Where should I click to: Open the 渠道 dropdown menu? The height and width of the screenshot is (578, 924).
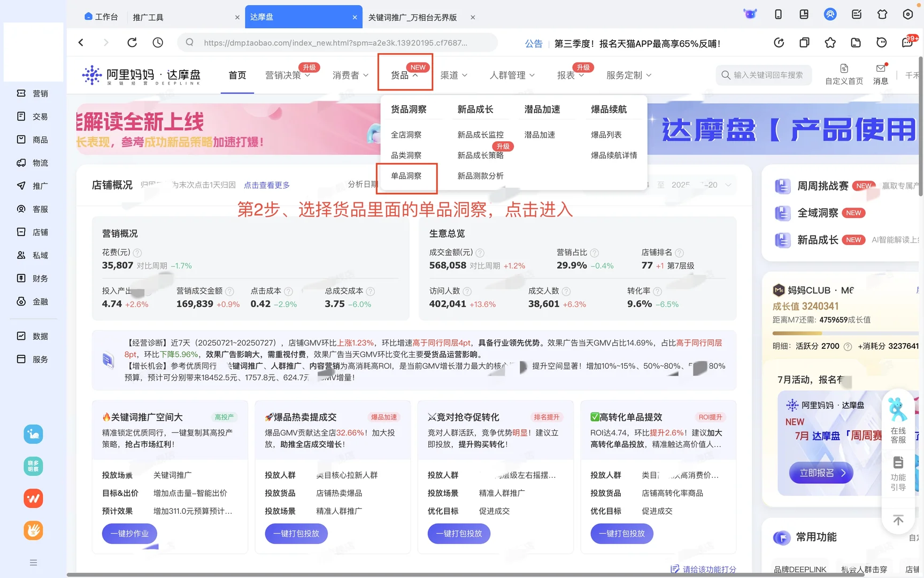coord(453,75)
